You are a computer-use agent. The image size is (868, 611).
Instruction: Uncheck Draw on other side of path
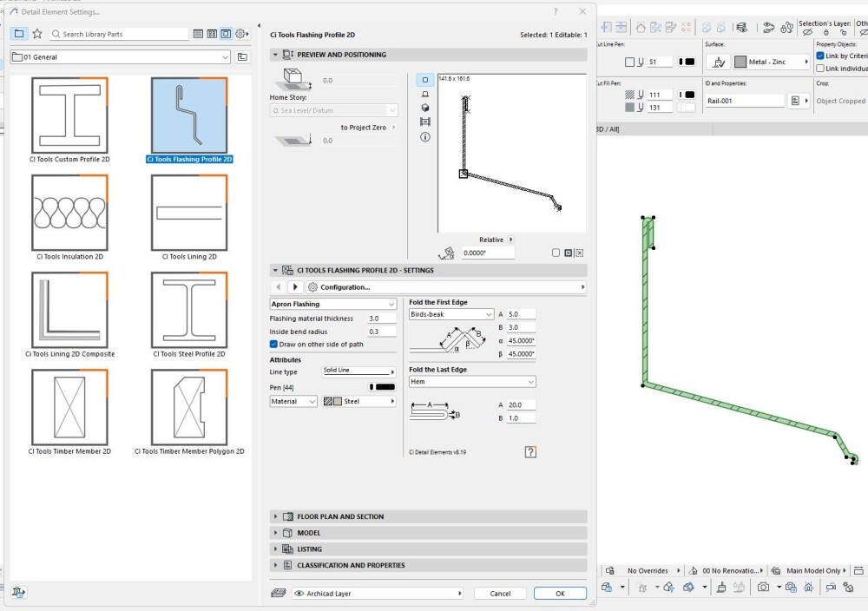(274, 345)
